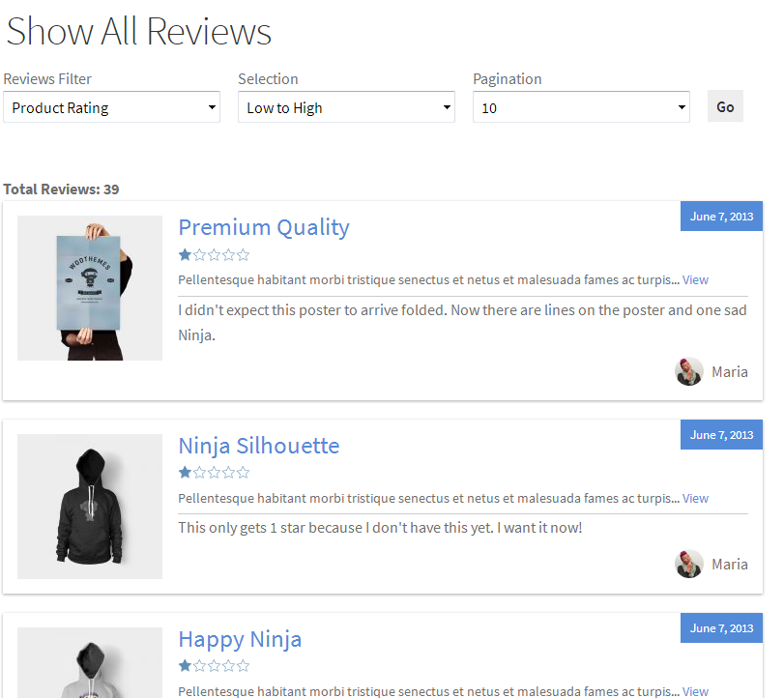Click the June 7, 2013 badge on Happy Ninja
The width and height of the screenshot is (784, 698).
pyautogui.click(x=721, y=628)
